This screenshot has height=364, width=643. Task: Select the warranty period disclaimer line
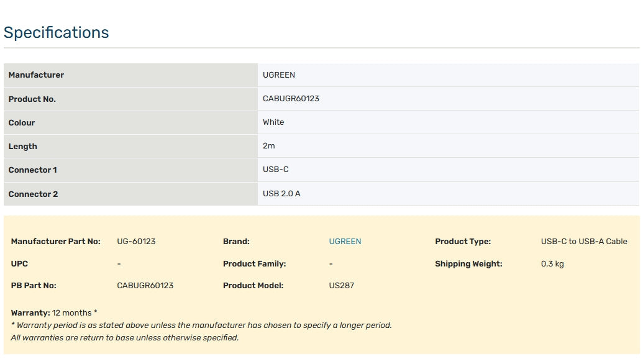pyautogui.click(x=201, y=325)
